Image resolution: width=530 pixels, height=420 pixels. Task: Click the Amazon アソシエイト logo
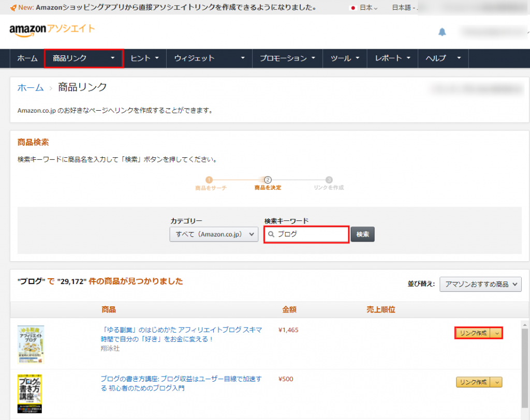click(52, 30)
